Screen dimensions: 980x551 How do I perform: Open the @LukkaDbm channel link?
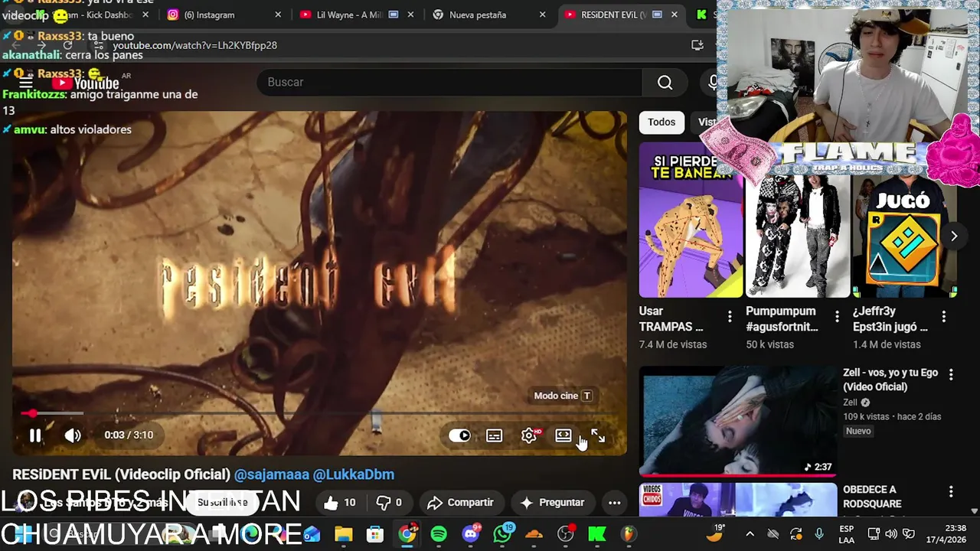(x=354, y=474)
